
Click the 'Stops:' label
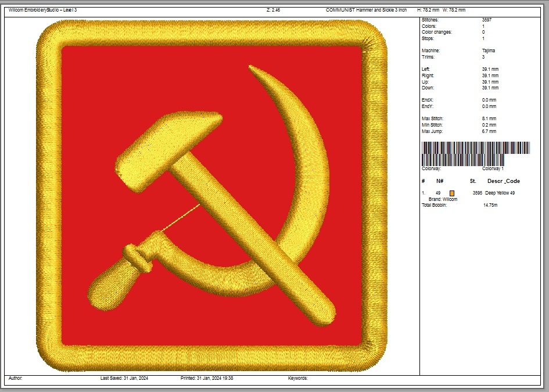tap(428, 38)
